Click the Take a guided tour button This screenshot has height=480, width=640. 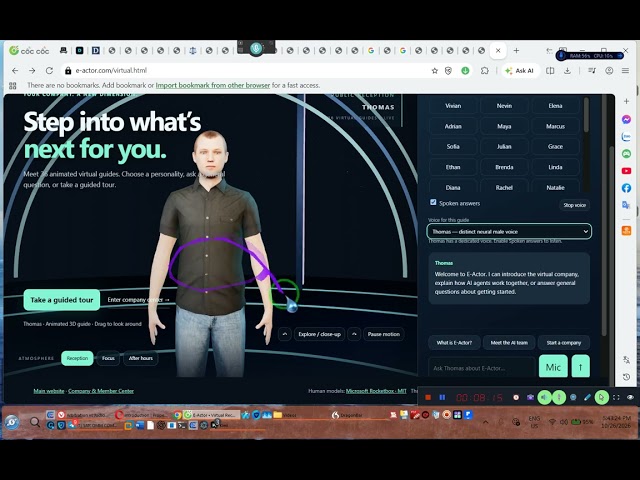coord(62,300)
